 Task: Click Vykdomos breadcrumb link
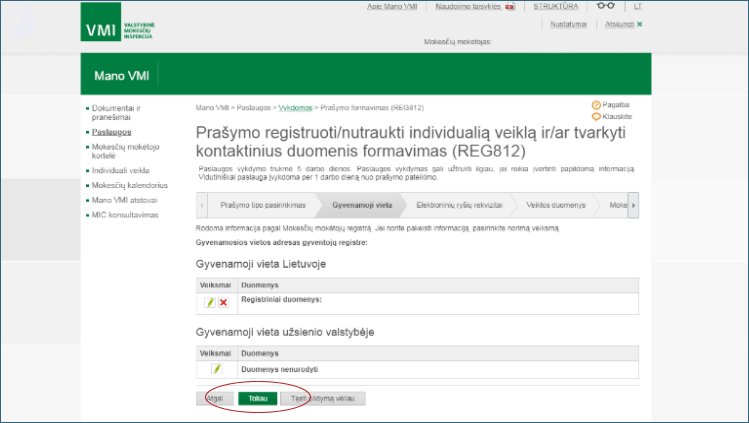coord(295,108)
